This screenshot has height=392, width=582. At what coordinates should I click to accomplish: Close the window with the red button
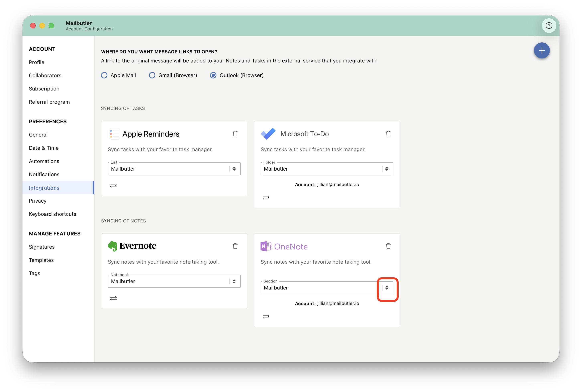pos(33,25)
